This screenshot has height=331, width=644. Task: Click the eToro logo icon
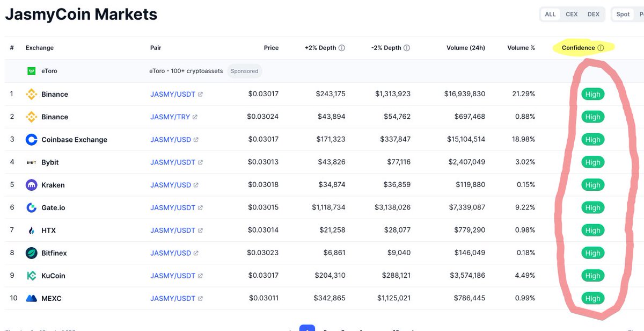tap(32, 71)
